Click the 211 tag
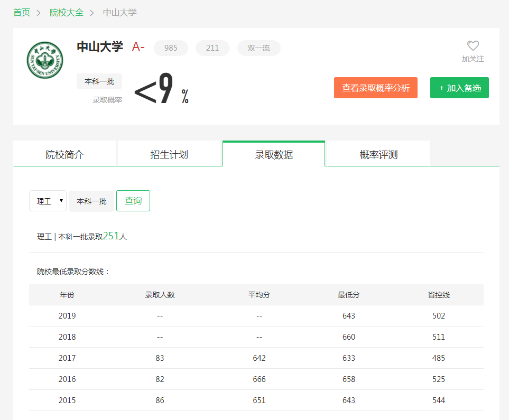 (x=212, y=48)
